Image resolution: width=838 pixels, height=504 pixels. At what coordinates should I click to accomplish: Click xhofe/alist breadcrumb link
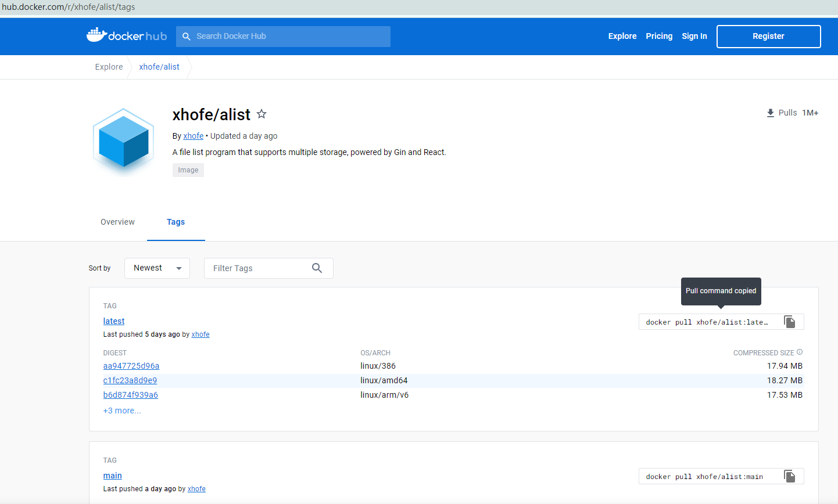[x=159, y=67]
